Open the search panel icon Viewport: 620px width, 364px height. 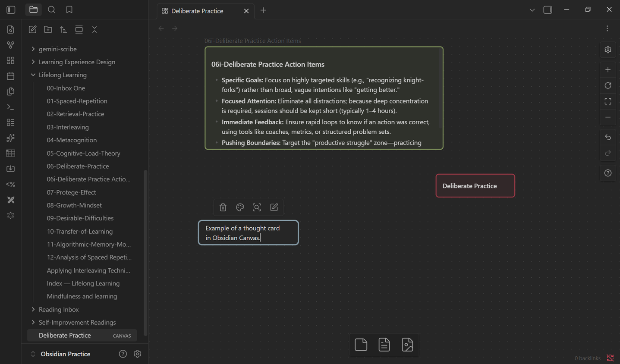click(51, 9)
